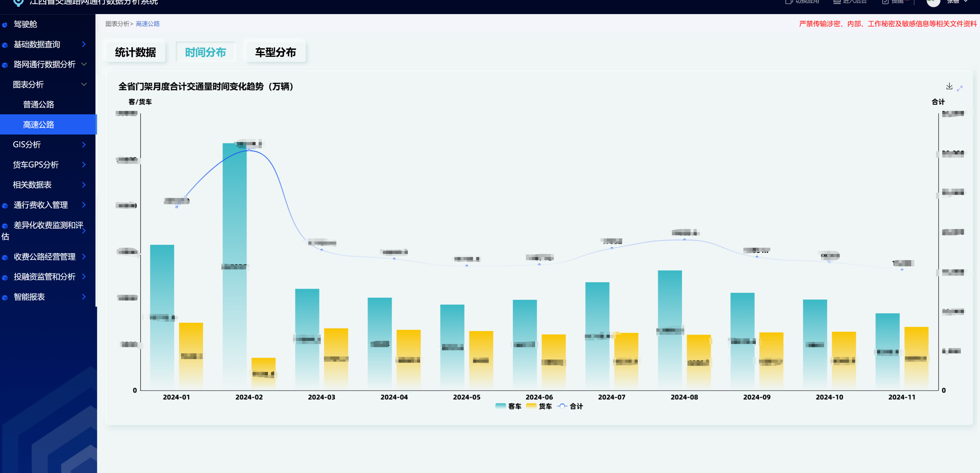Click the 驾驶舱 pie chart icon
The image size is (980, 473).
[x=5, y=25]
